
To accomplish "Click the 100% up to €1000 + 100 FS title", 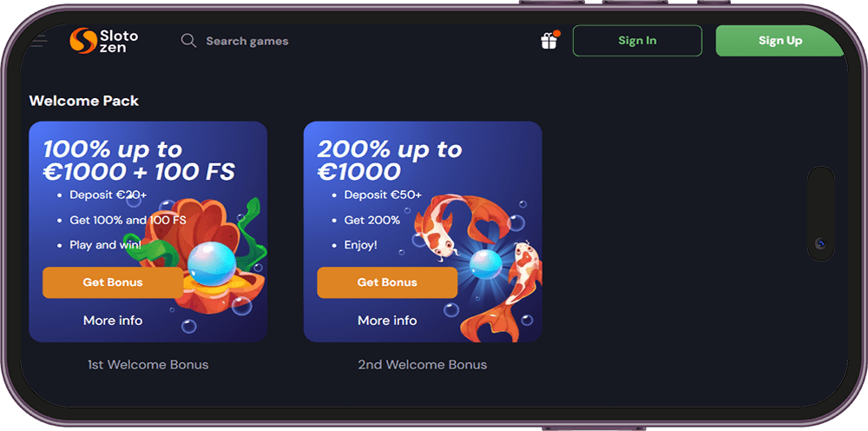I will pos(139,161).
